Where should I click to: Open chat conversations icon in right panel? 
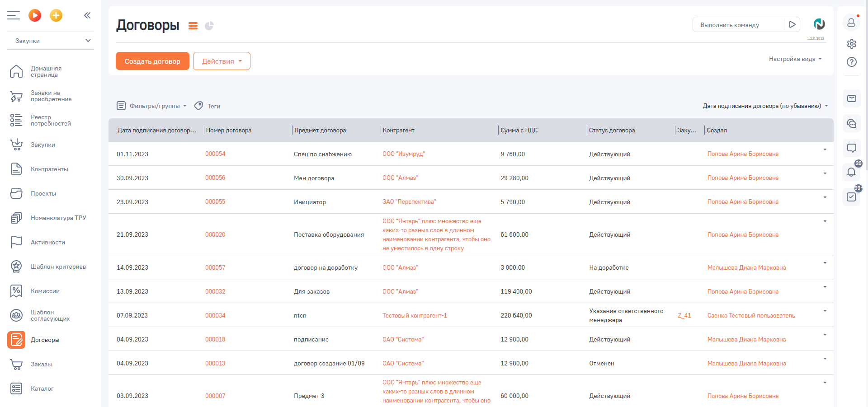click(852, 123)
